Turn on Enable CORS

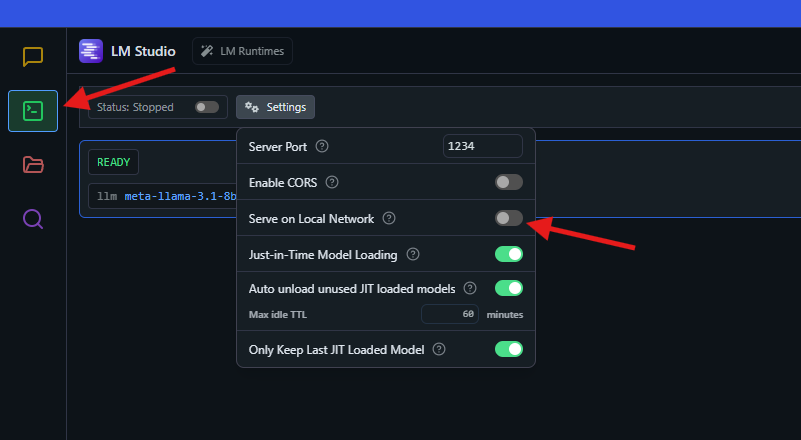tap(509, 182)
